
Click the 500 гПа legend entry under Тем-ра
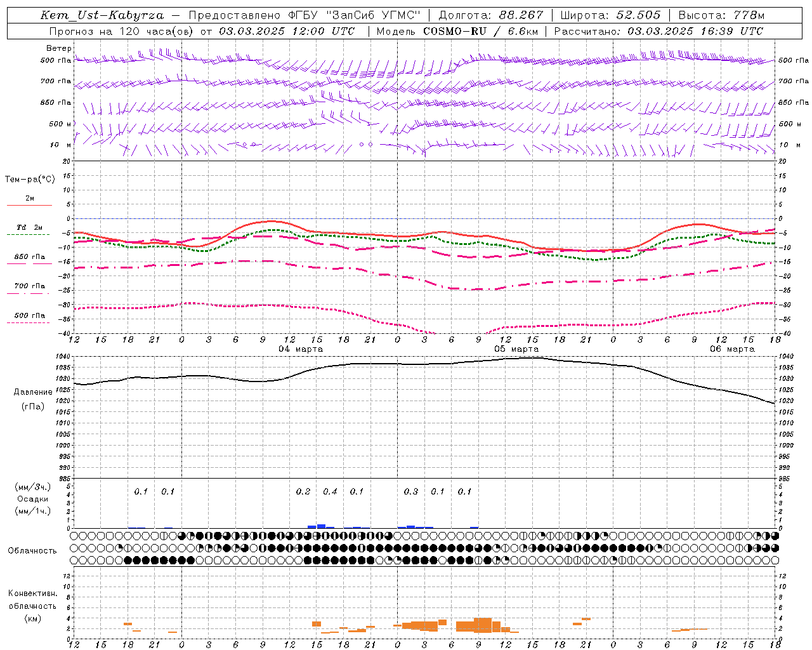pyautogui.click(x=30, y=315)
